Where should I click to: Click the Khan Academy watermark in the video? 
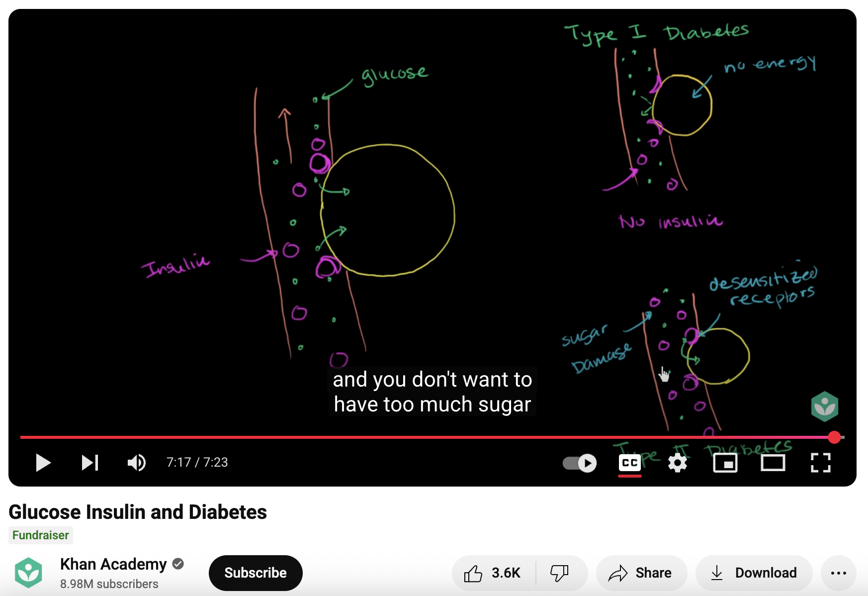(824, 406)
